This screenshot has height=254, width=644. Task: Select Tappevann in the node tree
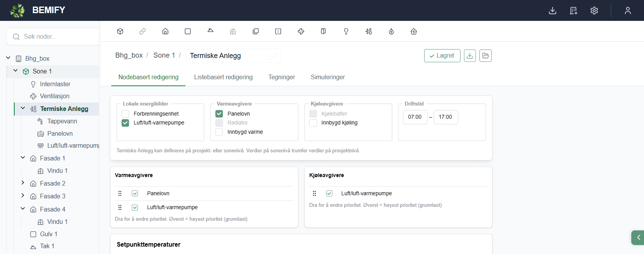[x=62, y=121]
